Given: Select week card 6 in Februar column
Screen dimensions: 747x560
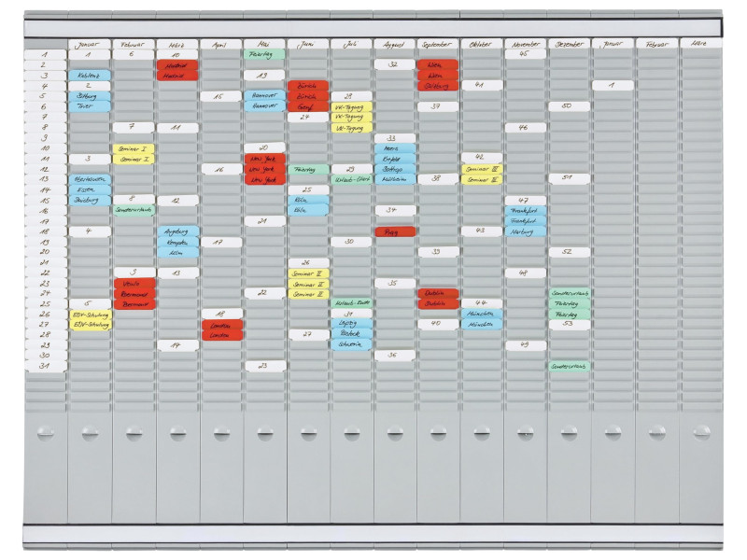Looking at the screenshot, I should (134, 54).
